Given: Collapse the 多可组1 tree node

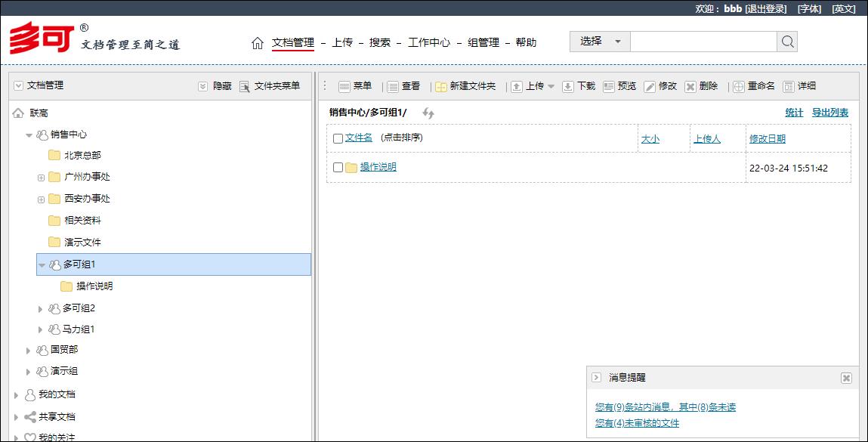Looking at the screenshot, I should click(x=41, y=265).
